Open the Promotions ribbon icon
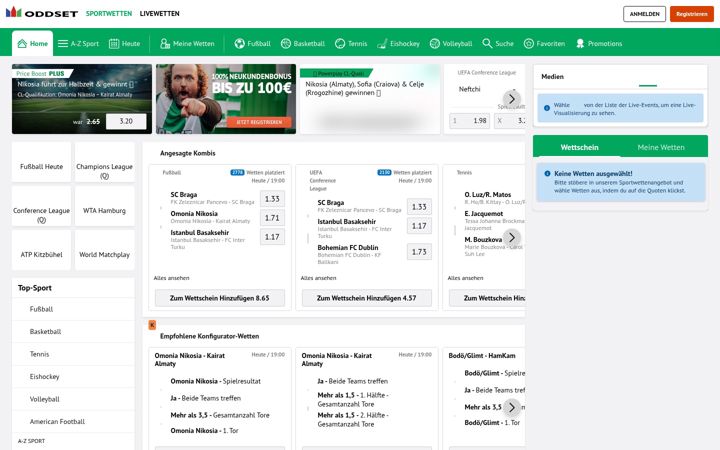 [x=580, y=44]
